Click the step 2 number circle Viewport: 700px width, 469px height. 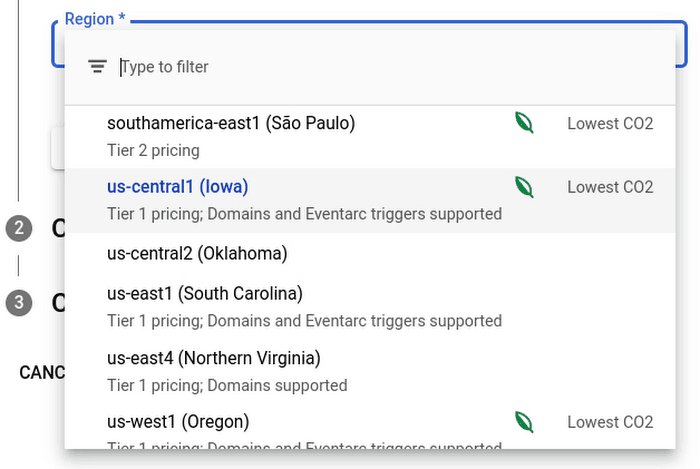18,228
